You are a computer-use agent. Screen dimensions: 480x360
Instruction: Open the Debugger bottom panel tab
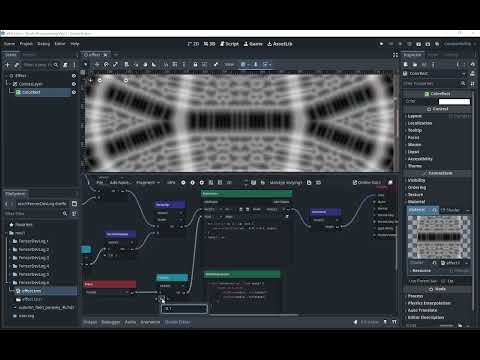pyautogui.click(x=110, y=322)
